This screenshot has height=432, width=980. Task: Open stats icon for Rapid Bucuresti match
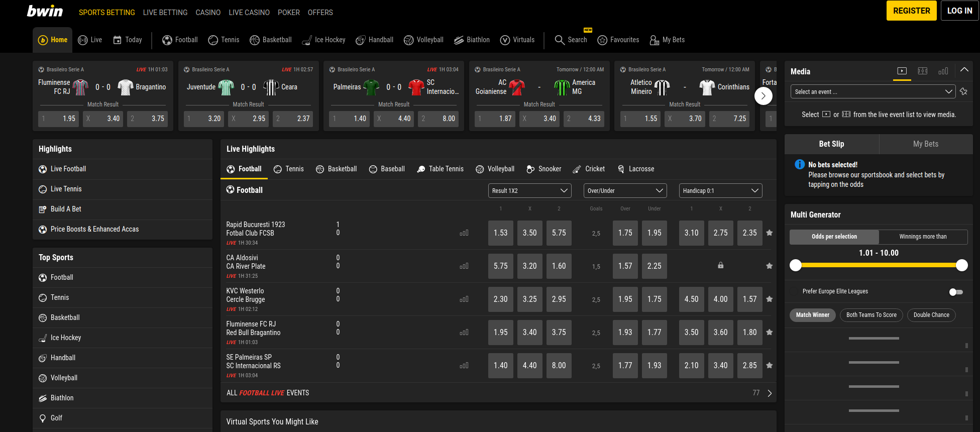[x=464, y=233]
